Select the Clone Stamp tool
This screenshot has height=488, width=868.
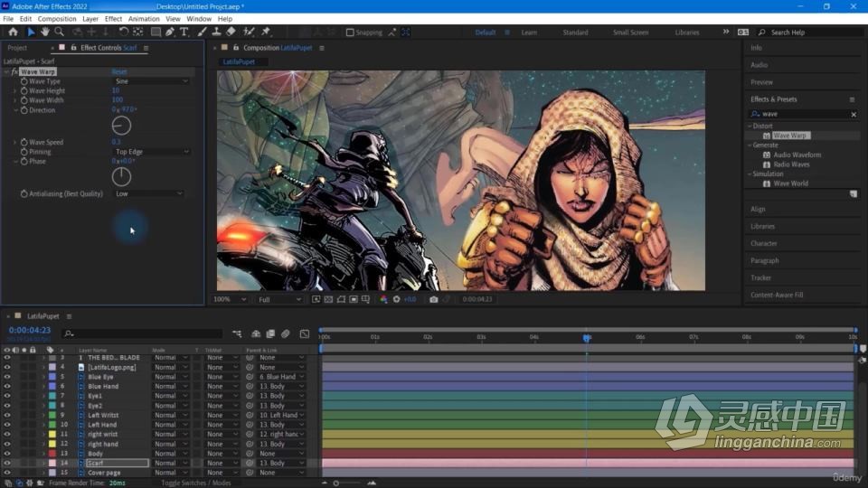click(216, 33)
